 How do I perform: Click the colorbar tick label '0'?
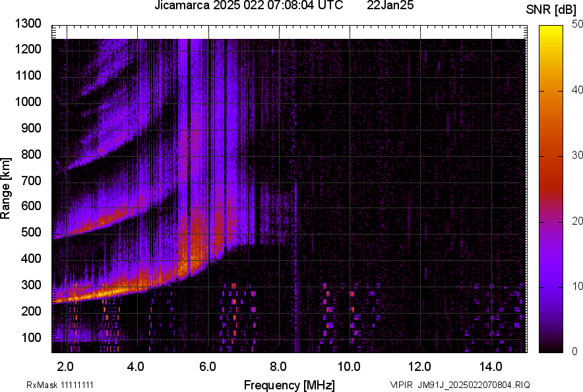tap(575, 351)
